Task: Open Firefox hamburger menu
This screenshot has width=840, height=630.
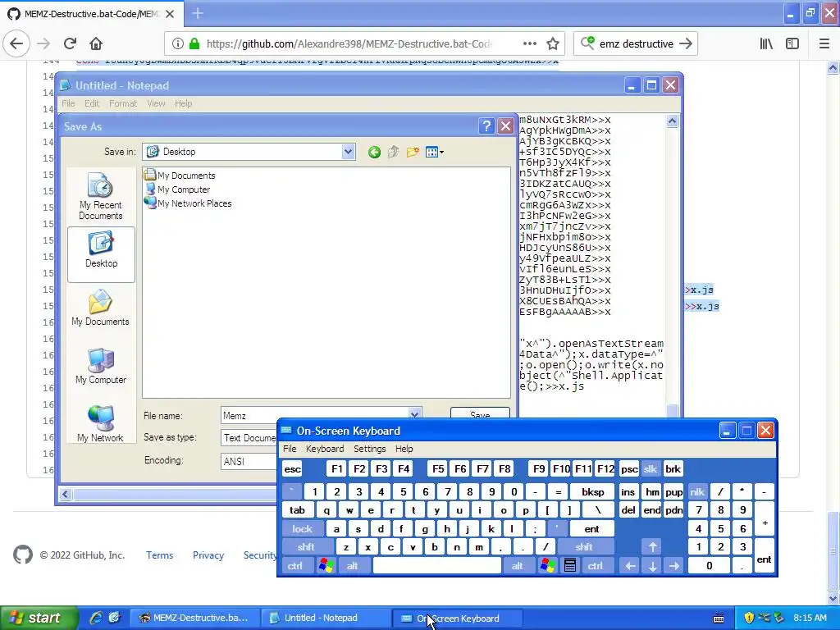Action: tap(824, 43)
